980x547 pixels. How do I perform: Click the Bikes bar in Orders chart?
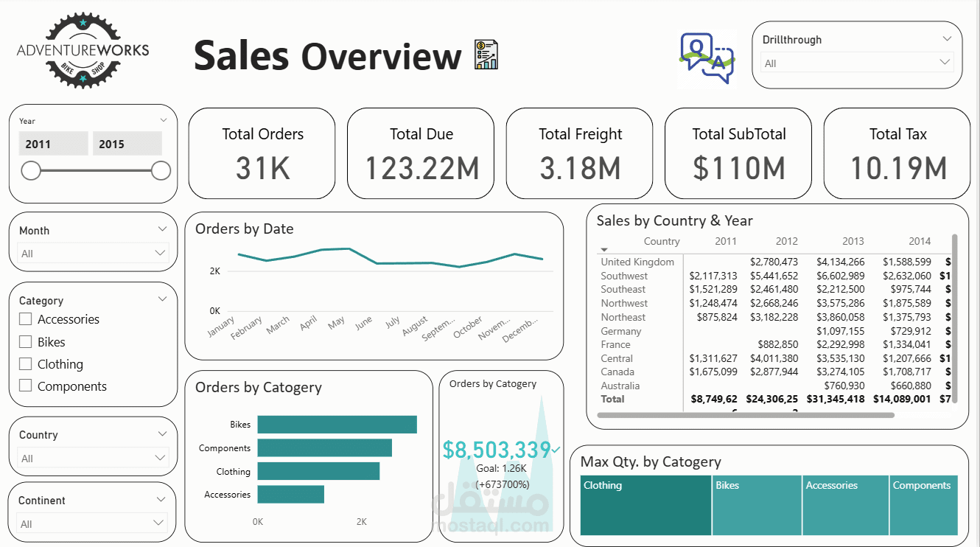point(337,425)
